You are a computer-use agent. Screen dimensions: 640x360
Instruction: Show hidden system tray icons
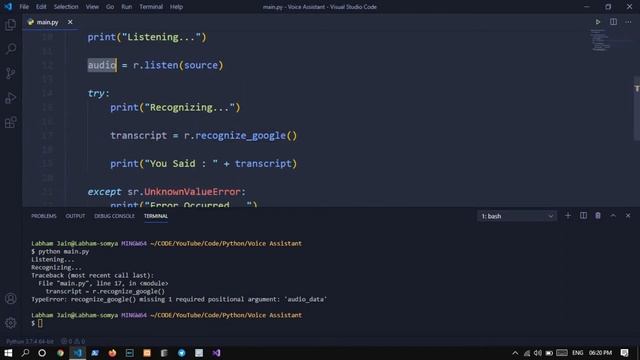[515, 353]
